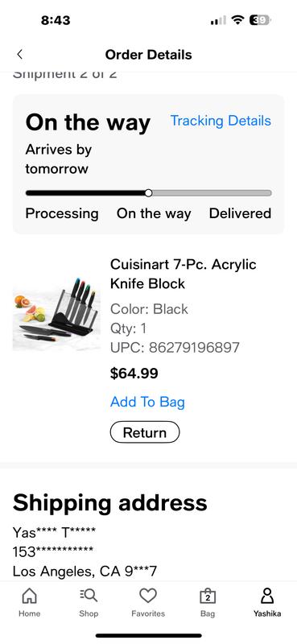Screen dimensions: 297x644
Task: Go back using the back arrow
Action: coord(19,54)
